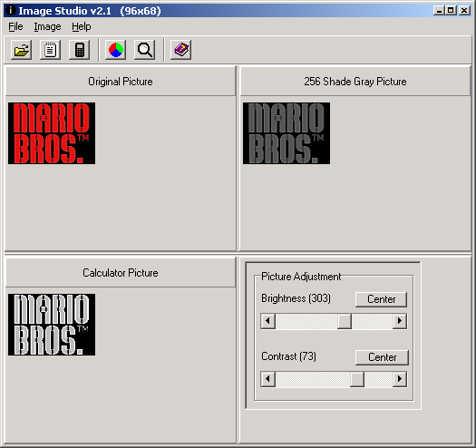Click the purple help book icon

click(181, 50)
